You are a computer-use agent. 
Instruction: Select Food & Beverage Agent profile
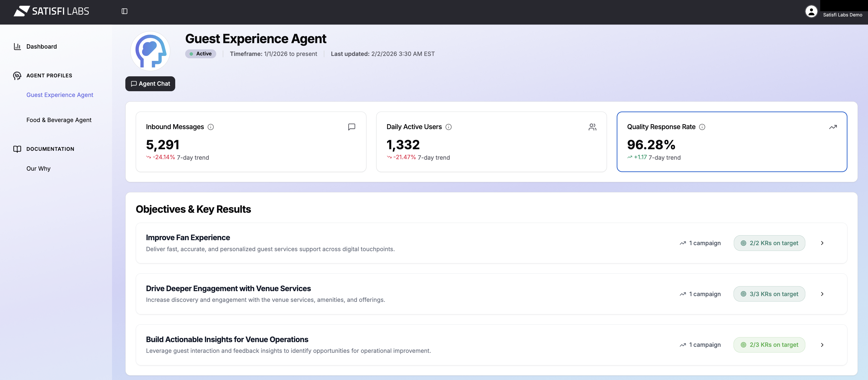(59, 120)
